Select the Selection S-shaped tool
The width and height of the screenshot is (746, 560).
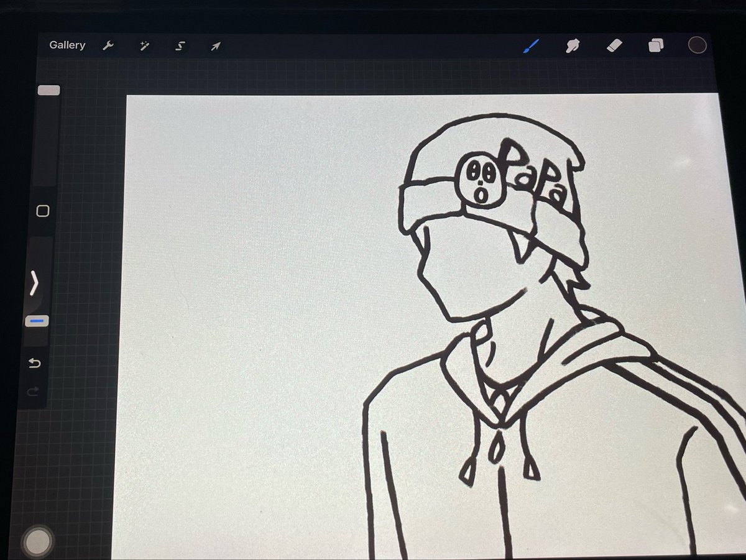pos(180,46)
